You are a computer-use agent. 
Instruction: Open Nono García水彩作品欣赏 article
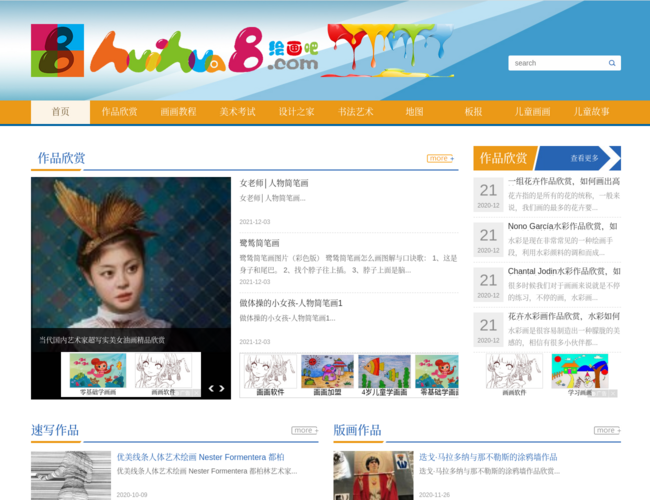(x=563, y=226)
